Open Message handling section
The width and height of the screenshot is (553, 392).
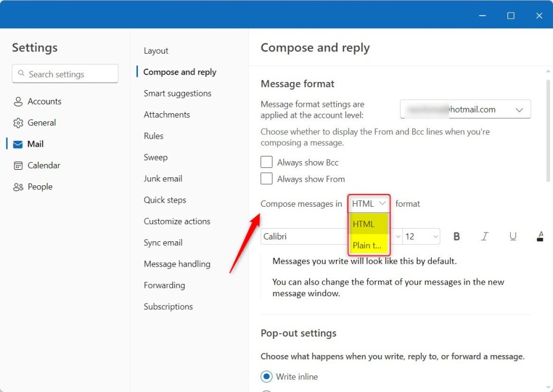pyautogui.click(x=177, y=264)
